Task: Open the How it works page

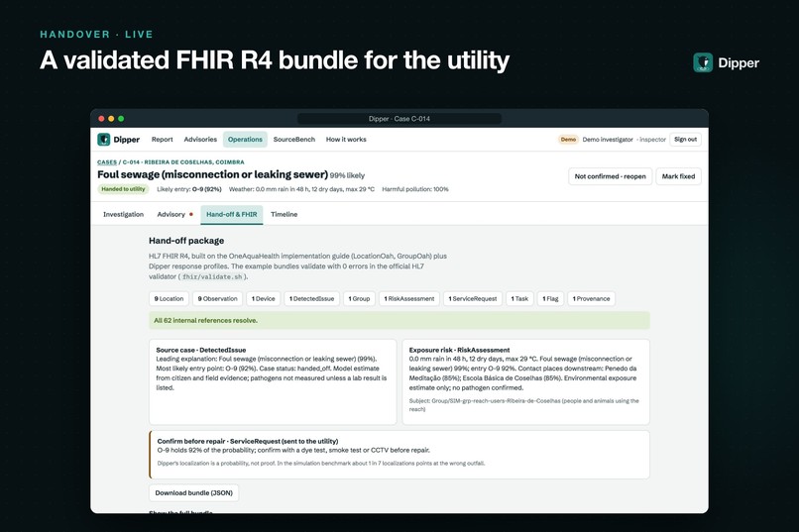Action: 346,139
